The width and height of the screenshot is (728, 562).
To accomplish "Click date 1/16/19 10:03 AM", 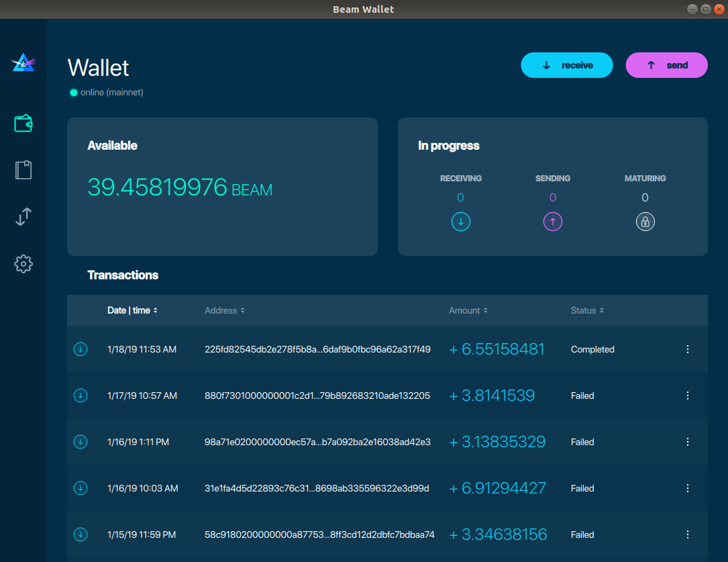I will [x=142, y=488].
